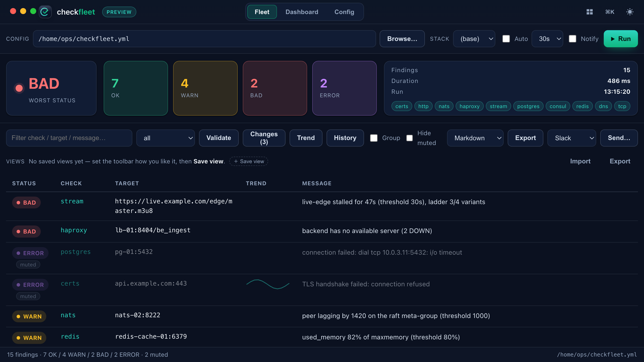Click the toolbar Export button
The width and height of the screenshot is (644, 362).
tap(525, 138)
